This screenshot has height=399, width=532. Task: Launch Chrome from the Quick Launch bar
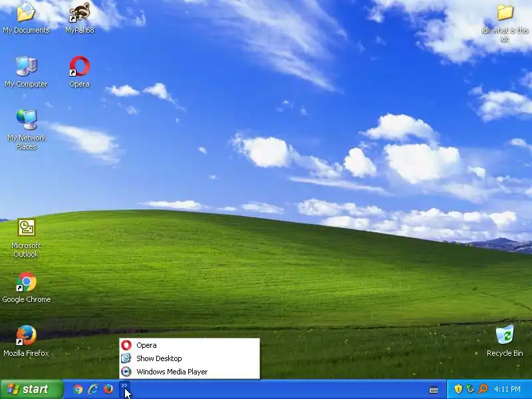78,389
